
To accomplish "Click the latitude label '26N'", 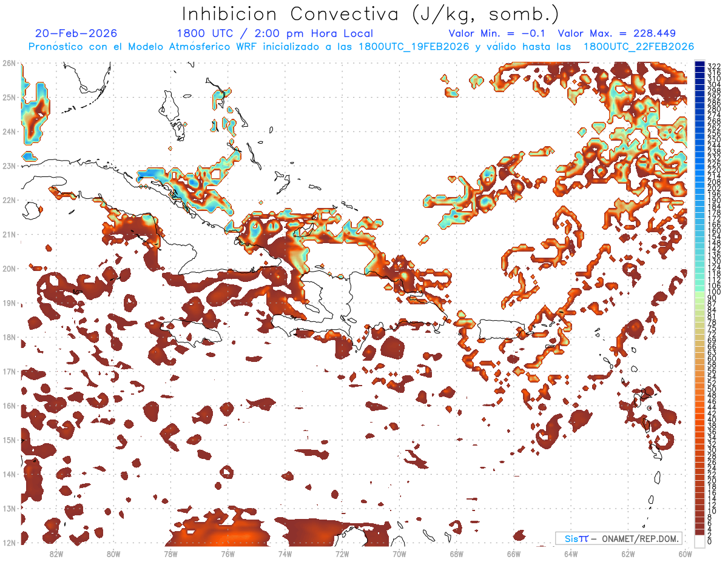I will [x=9, y=63].
